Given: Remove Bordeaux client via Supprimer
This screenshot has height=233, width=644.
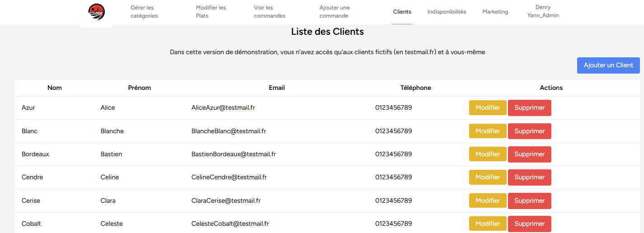Looking at the screenshot, I should pyautogui.click(x=530, y=154).
